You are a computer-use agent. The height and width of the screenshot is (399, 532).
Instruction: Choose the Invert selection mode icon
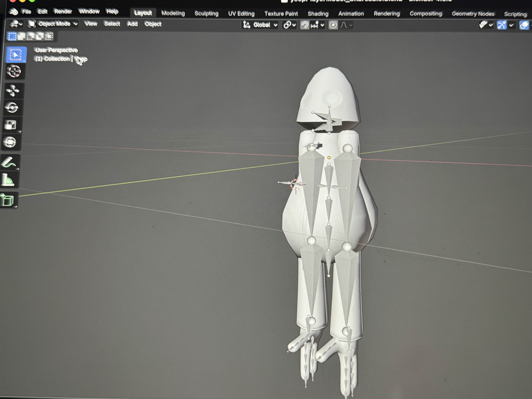[40, 37]
